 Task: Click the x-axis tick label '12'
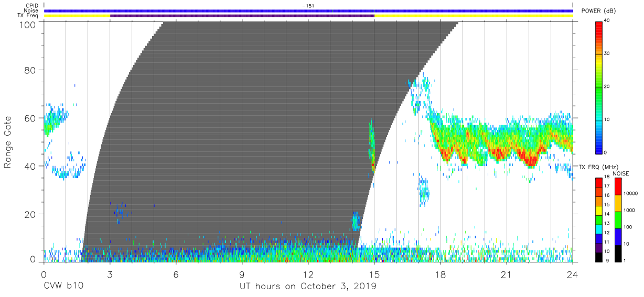308,274
